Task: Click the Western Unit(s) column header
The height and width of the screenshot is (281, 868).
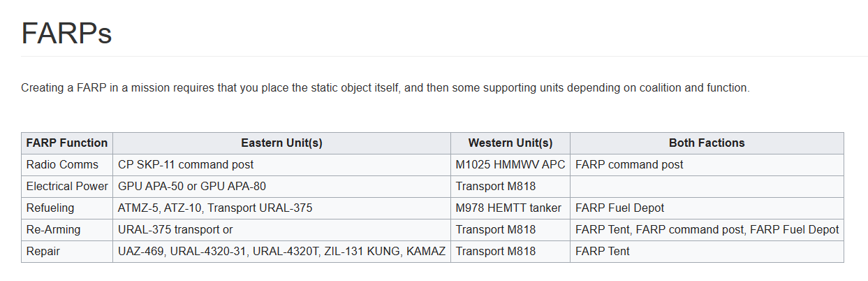Action: click(x=510, y=143)
